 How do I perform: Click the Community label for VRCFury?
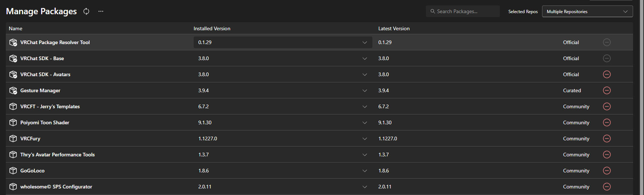pyautogui.click(x=576, y=139)
